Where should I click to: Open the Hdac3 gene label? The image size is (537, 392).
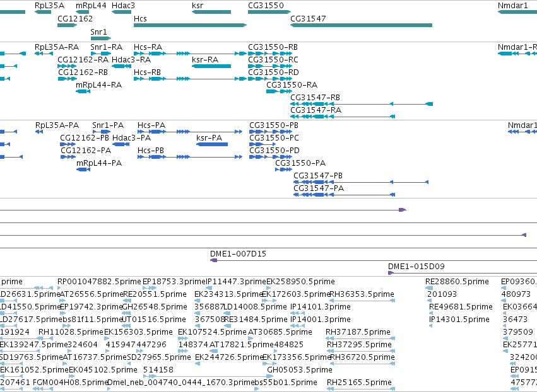123,6
